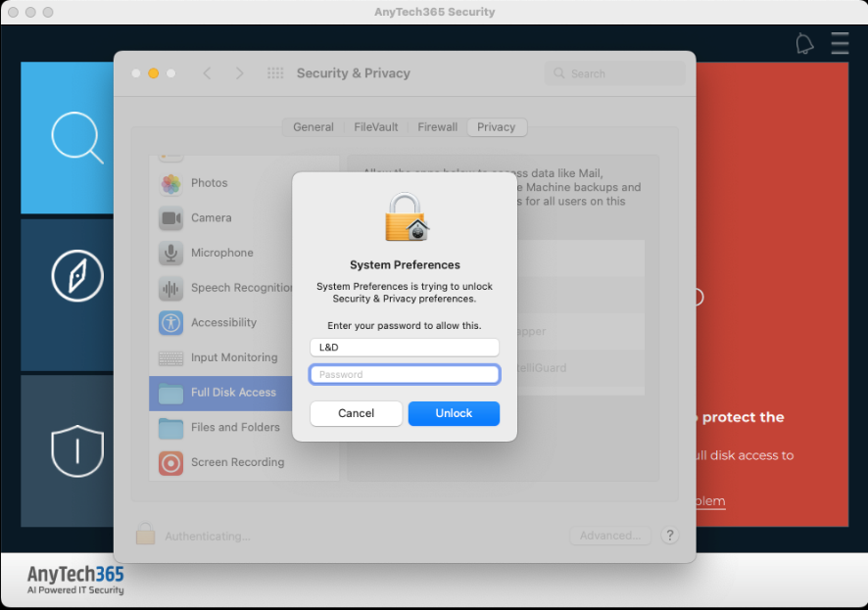Switch to the Privacy tab

tap(497, 127)
